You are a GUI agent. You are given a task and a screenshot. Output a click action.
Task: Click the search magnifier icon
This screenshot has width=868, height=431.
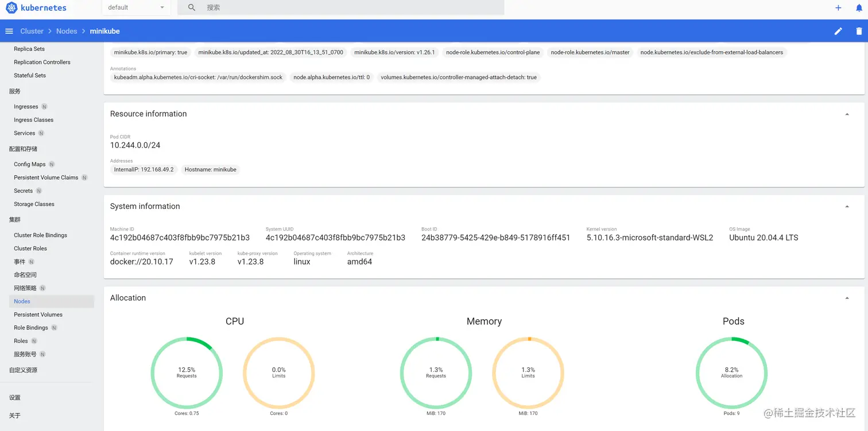click(x=192, y=7)
